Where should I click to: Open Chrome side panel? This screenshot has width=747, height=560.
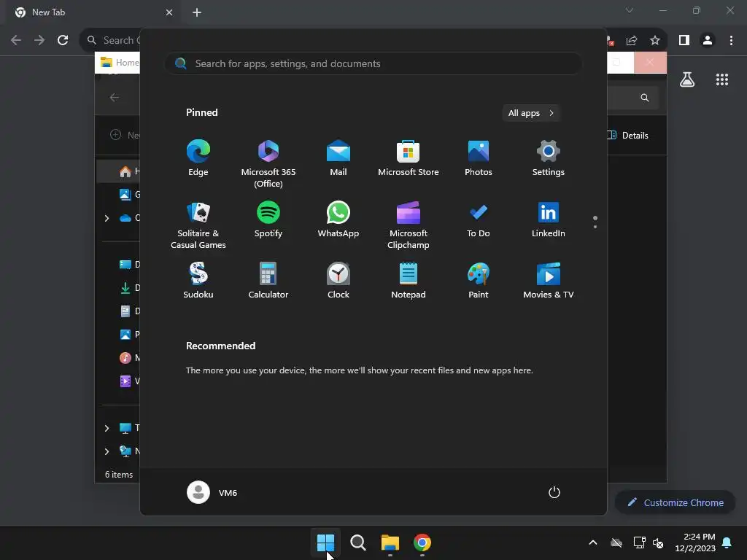click(684, 41)
